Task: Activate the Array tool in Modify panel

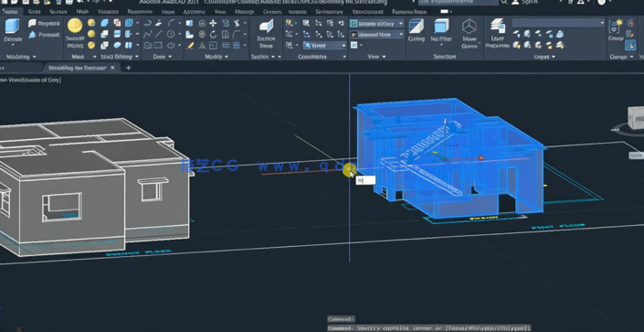Action: click(237, 45)
